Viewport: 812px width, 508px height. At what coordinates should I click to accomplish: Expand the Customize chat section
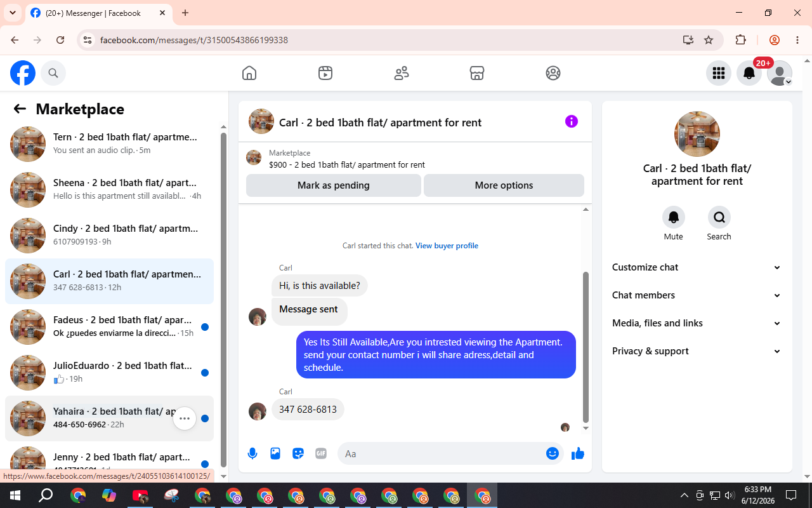click(697, 267)
